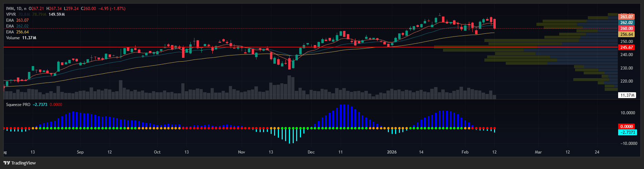Click the 230.00 price scale value
The width and height of the screenshot is (644, 169).
click(x=626, y=68)
